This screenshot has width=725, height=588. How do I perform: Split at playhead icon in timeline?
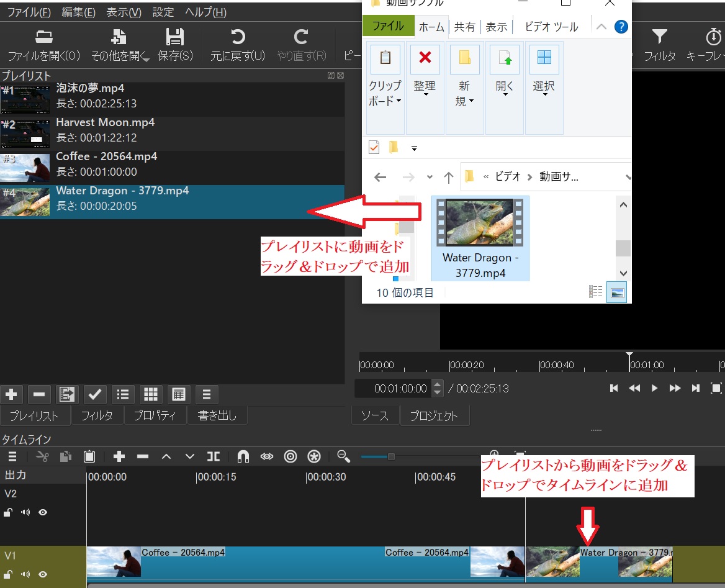click(213, 456)
